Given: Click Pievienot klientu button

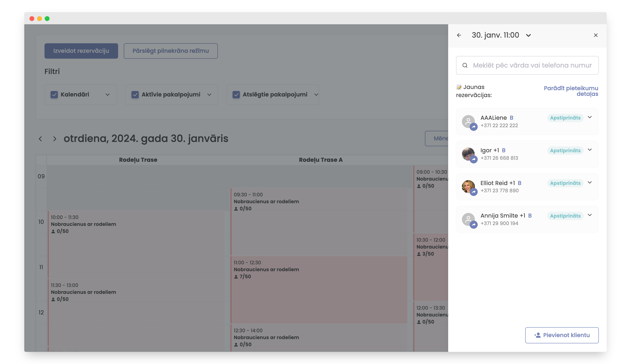Looking at the screenshot, I should coord(562,335).
